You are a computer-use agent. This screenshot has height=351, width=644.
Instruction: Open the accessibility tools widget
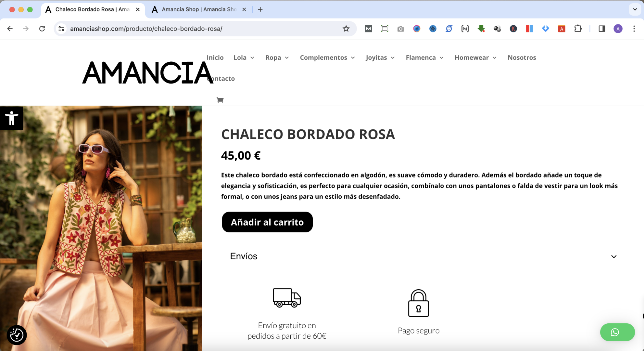click(x=12, y=118)
